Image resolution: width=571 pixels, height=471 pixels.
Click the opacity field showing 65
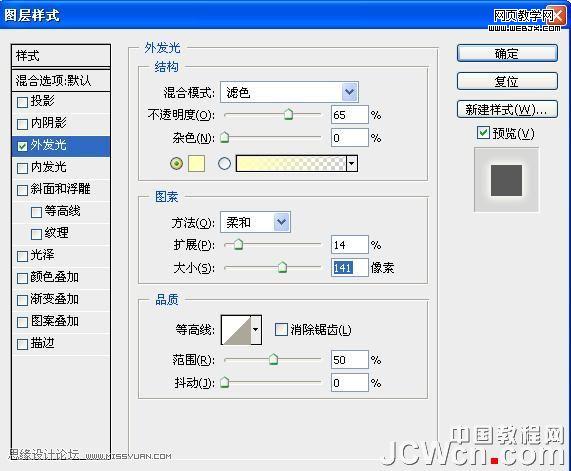click(x=350, y=115)
